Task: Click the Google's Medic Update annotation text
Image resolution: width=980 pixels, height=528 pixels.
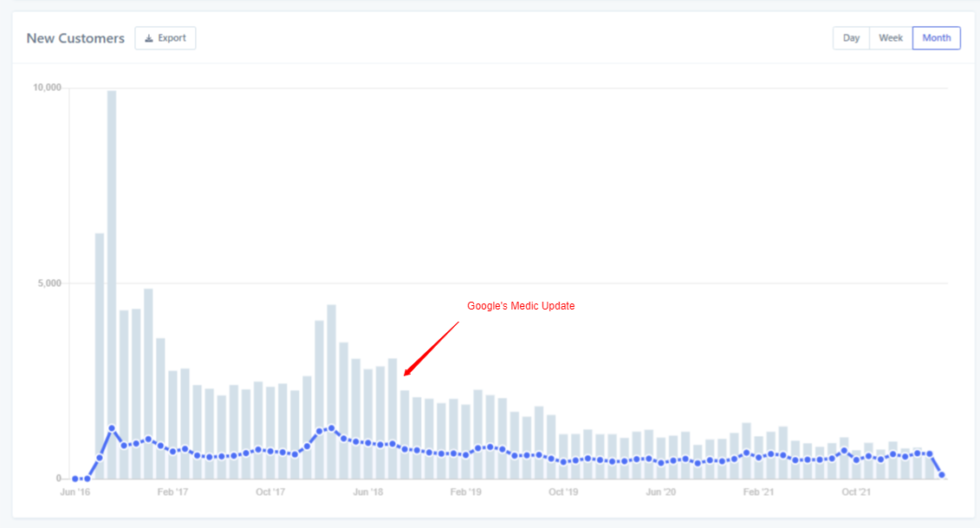Action: (x=521, y=306)
